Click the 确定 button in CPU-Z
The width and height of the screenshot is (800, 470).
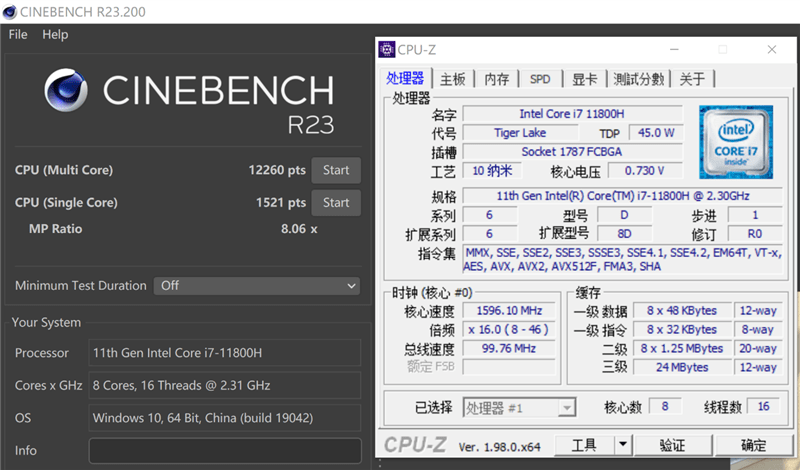tap(754, 446)
